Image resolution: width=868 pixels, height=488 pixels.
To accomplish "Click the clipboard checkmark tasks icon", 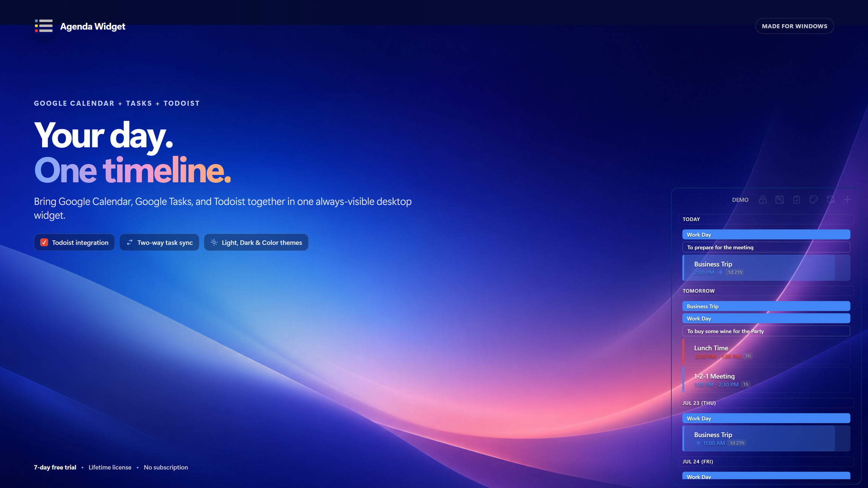I will coord(796,200).
